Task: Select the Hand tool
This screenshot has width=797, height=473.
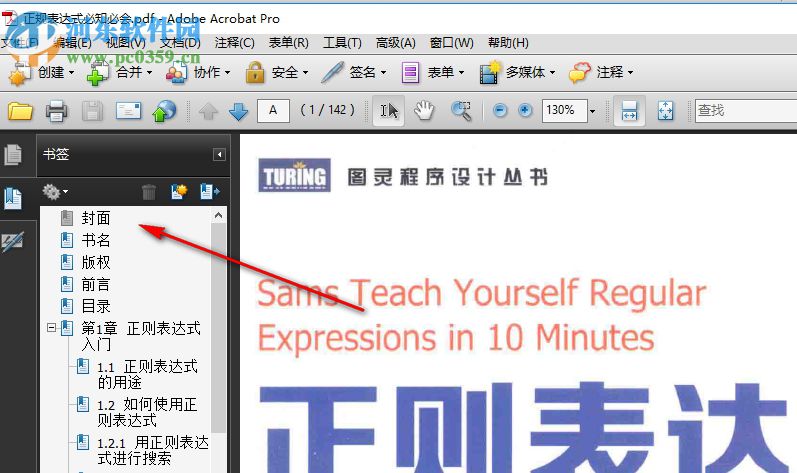Action: coord(424,110)
